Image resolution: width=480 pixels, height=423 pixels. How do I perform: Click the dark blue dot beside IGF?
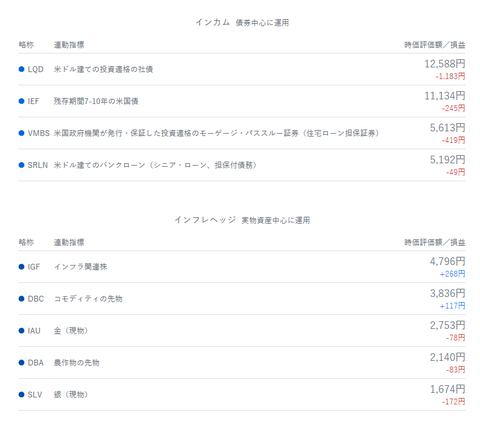[x=22, y=267]
